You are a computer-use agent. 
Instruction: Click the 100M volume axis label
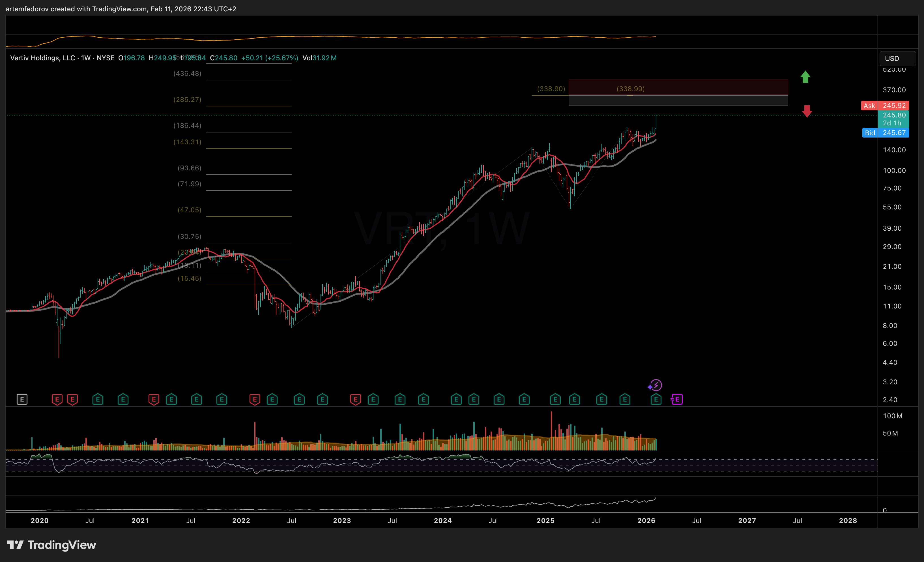tap(893, 416)
